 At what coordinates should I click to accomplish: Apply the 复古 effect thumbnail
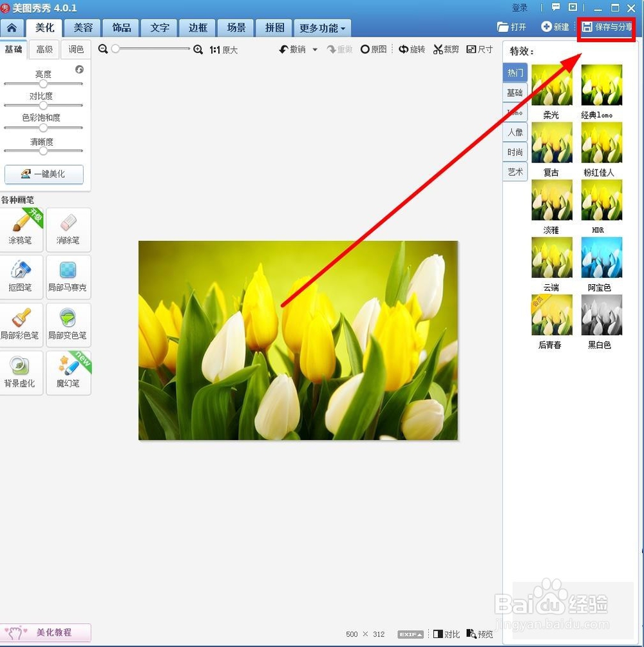[x=552, y=142]
